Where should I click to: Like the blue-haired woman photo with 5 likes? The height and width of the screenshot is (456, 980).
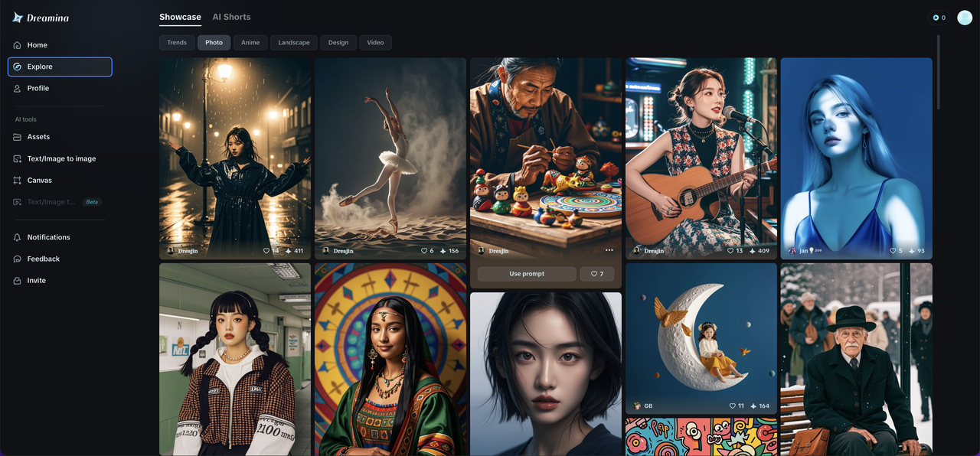point(893,251)
